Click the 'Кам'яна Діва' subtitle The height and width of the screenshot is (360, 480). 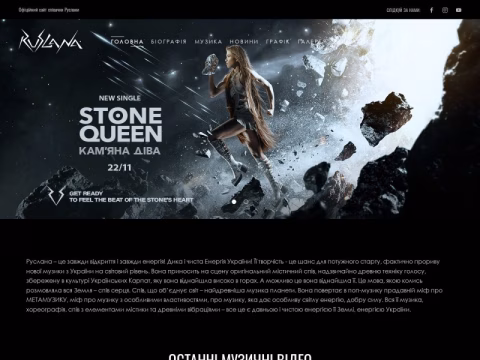tap(120, 151)
